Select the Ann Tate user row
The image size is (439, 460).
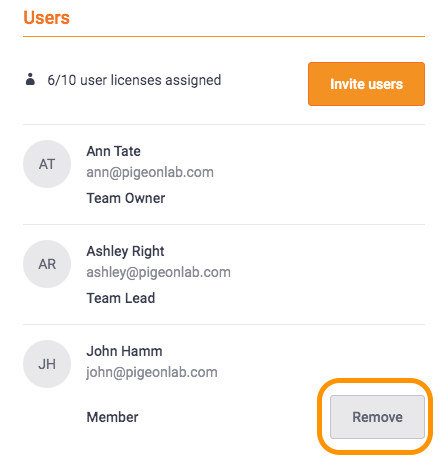[x=224, y=175]
